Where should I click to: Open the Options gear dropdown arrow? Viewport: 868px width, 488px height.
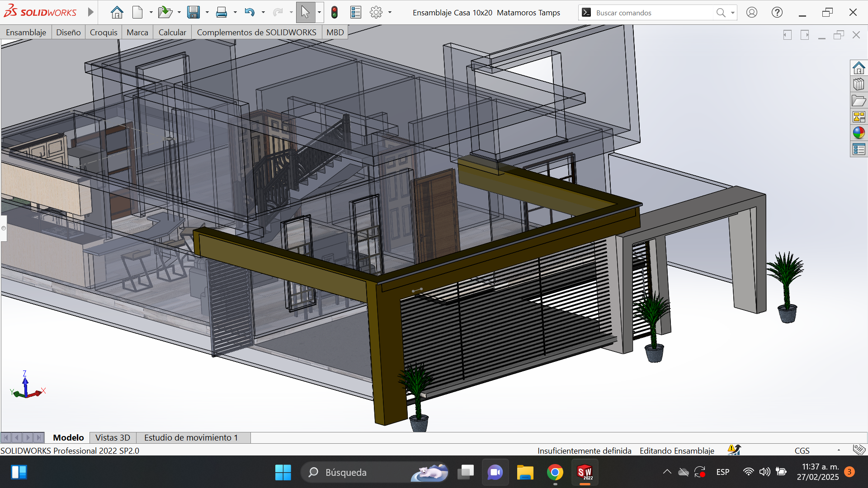pyautogui.click(x=390, y=13)
